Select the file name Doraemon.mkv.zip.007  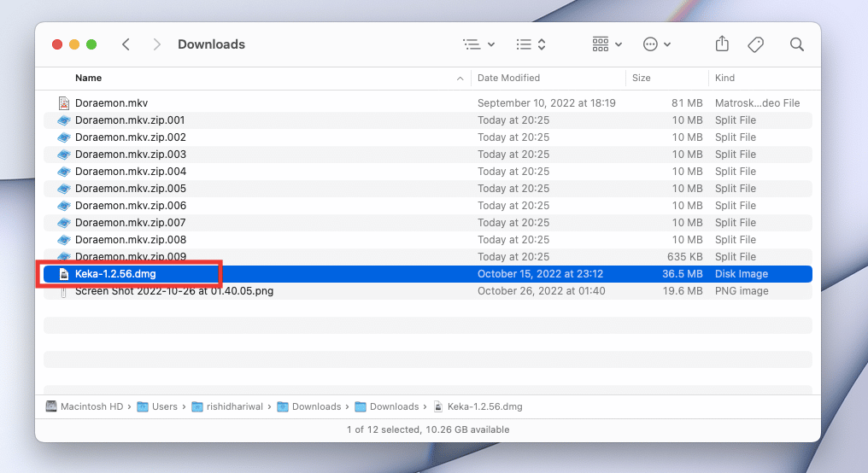tap(131, 223)
